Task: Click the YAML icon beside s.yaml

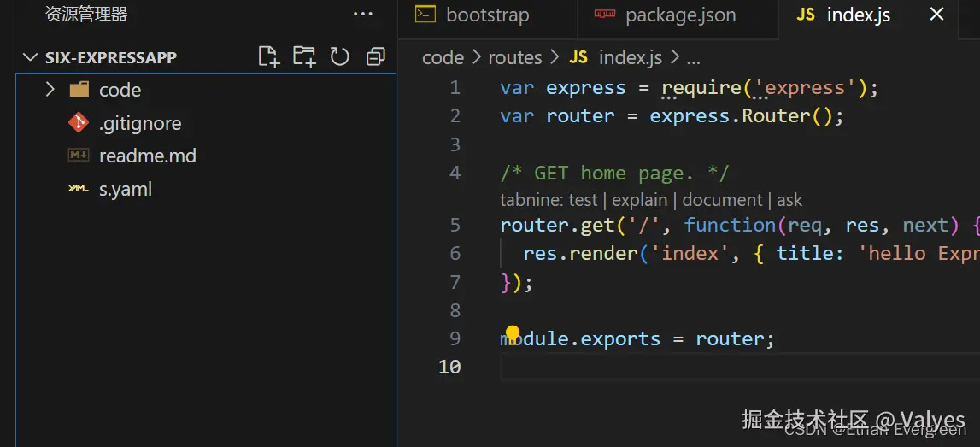Action: 79,188
